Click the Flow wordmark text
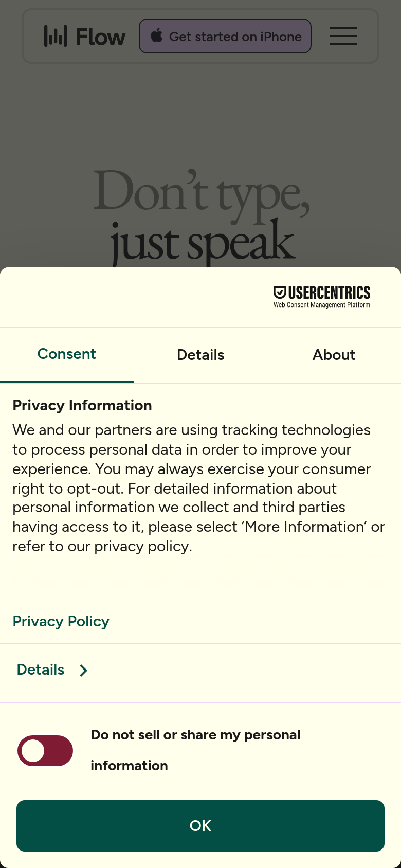 tap(100, 37)
